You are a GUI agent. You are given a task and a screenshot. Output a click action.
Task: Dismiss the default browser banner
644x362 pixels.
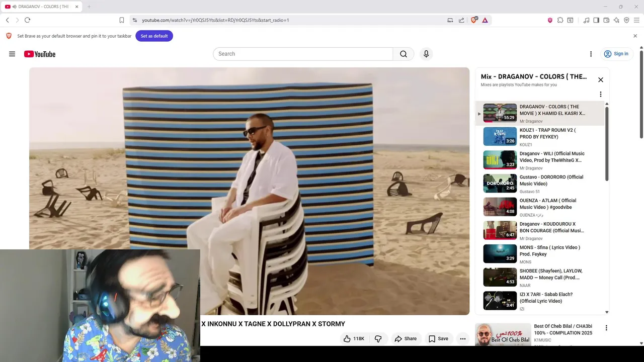pos(635,36)
